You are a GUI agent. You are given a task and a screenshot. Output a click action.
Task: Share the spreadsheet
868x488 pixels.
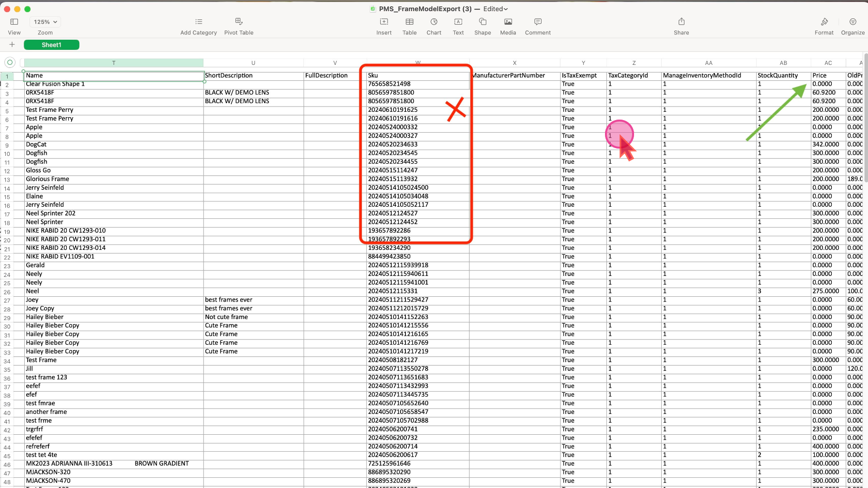[x=681, y=22]
